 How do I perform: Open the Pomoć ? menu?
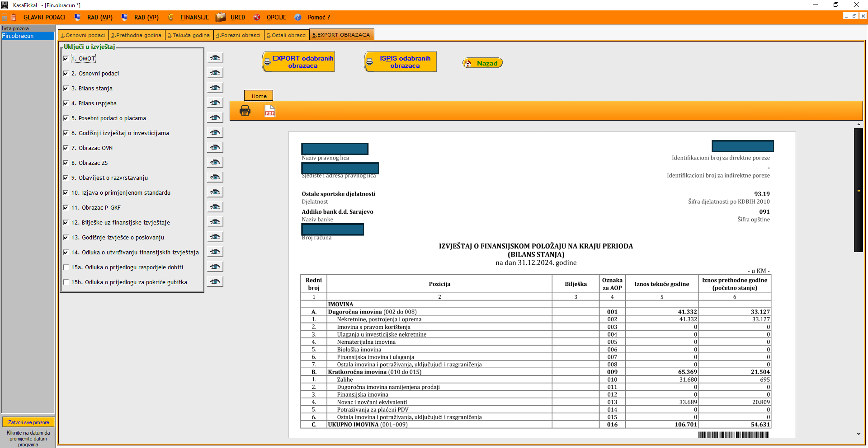[x=319, y=17]
